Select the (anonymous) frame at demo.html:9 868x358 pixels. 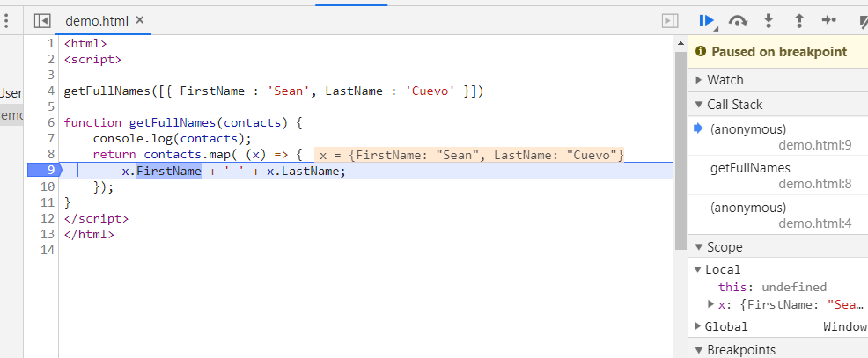point(778,137)
